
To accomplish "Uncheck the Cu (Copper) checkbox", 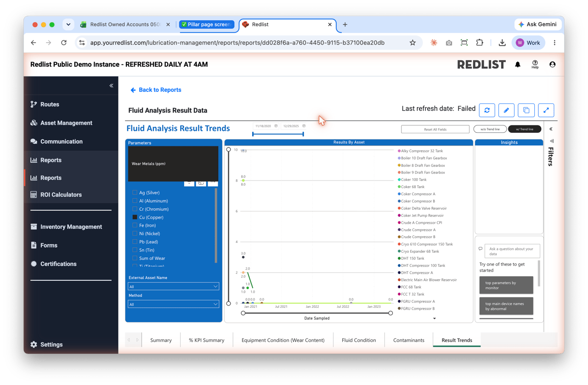I will (x=135, y=217).
